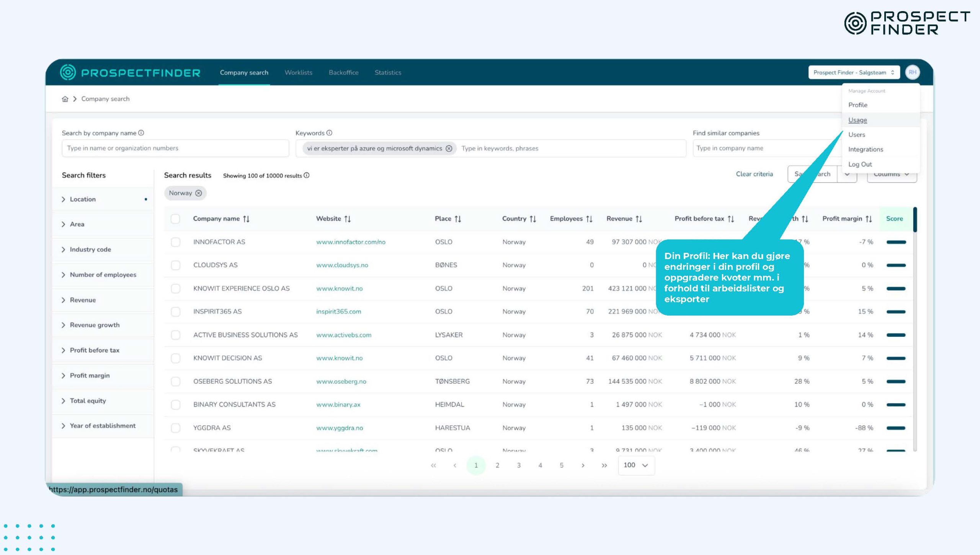
Task: Switch to the Worklists tab
Action: pyautogui.click(x=298, y=72)
